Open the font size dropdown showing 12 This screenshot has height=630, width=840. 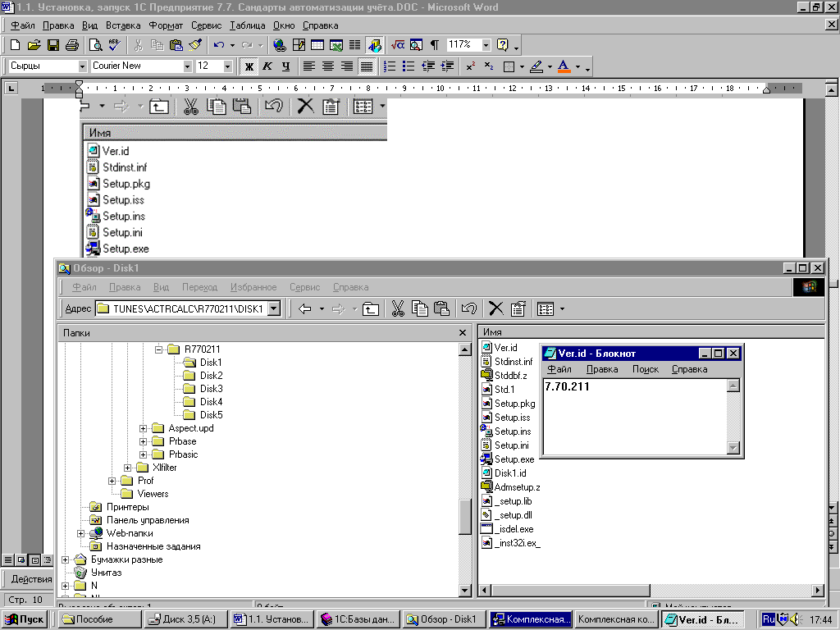228,66
